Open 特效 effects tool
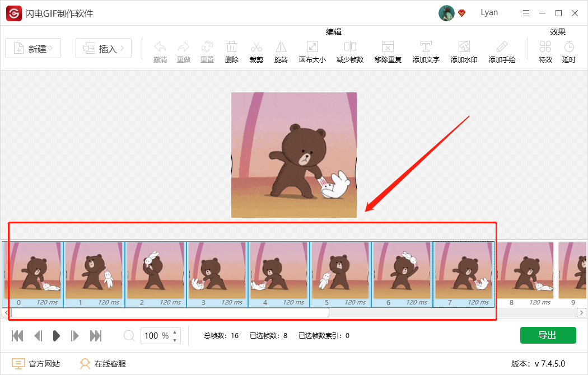Screen dimensions: 588x375 coord(545,51)
